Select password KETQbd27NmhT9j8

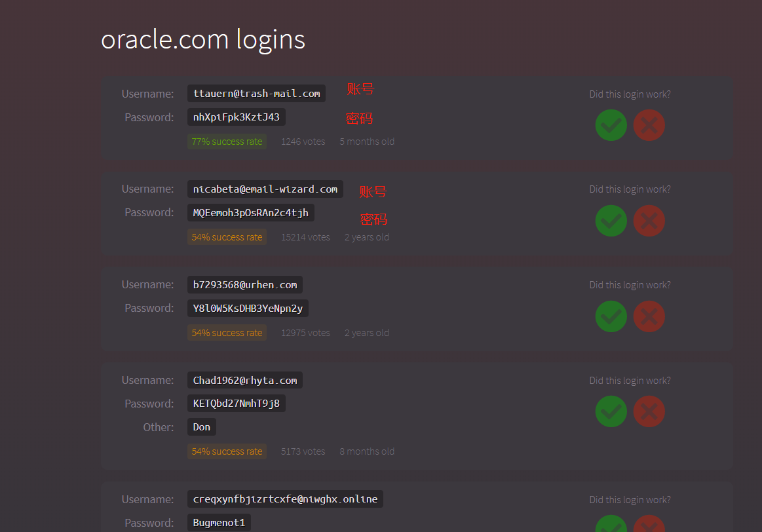pyautogui.click(x=237, y=403)
